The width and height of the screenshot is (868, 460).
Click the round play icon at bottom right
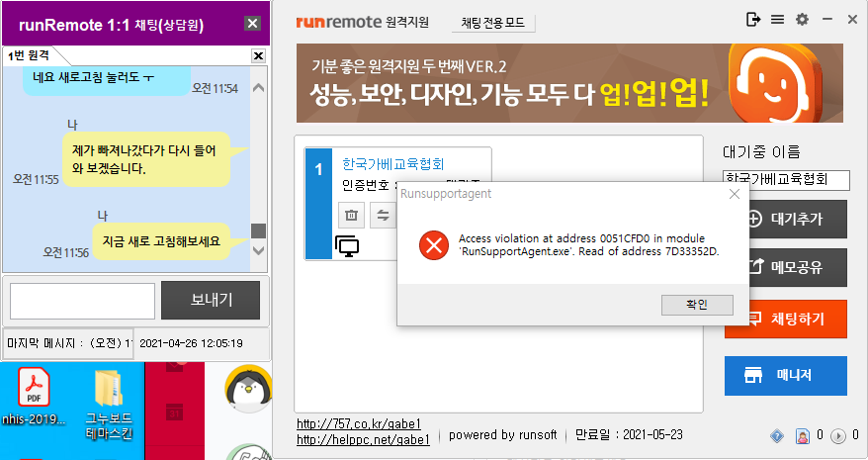[837, 435]
